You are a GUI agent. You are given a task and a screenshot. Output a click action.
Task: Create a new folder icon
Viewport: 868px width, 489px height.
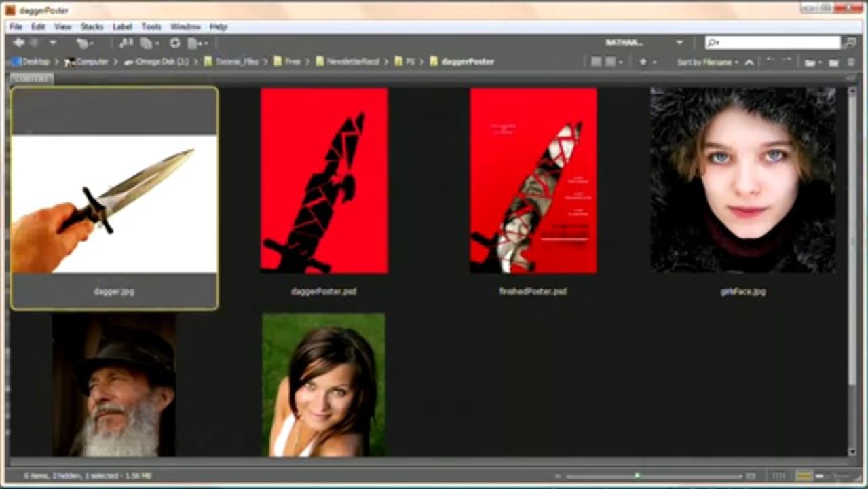pos(833,62)
